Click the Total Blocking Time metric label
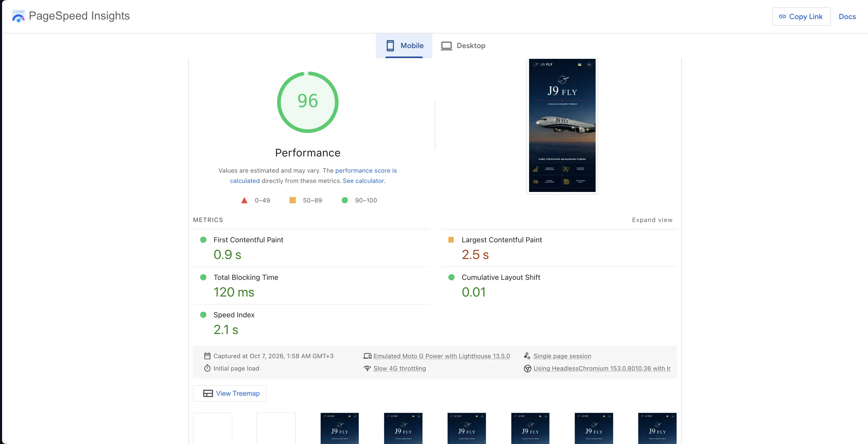868x444 pixels. point(246,277)
